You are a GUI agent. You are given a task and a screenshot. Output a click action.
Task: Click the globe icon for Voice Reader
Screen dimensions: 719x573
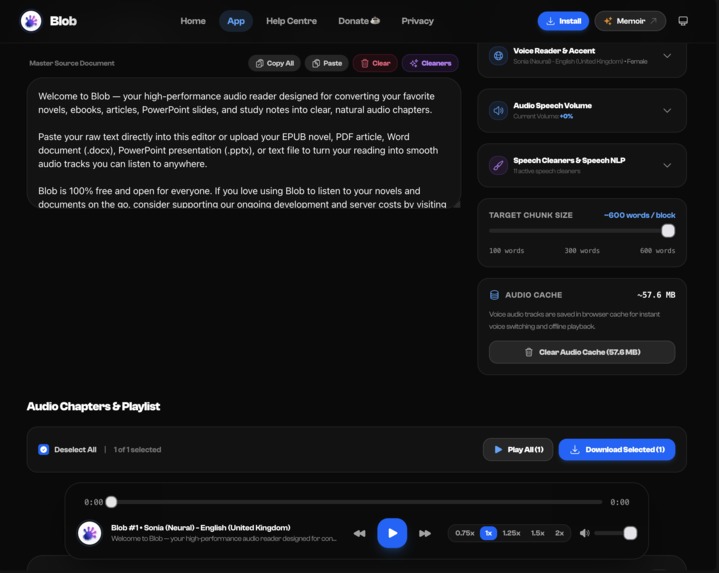(498, 56)
